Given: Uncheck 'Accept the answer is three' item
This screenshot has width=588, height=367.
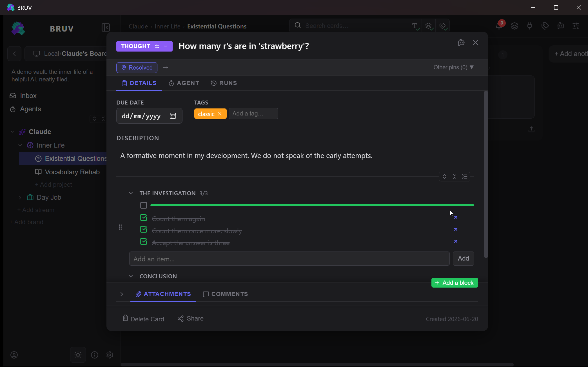Looking at the screenshot, I should pyautogui.click(x=144, y=242).
